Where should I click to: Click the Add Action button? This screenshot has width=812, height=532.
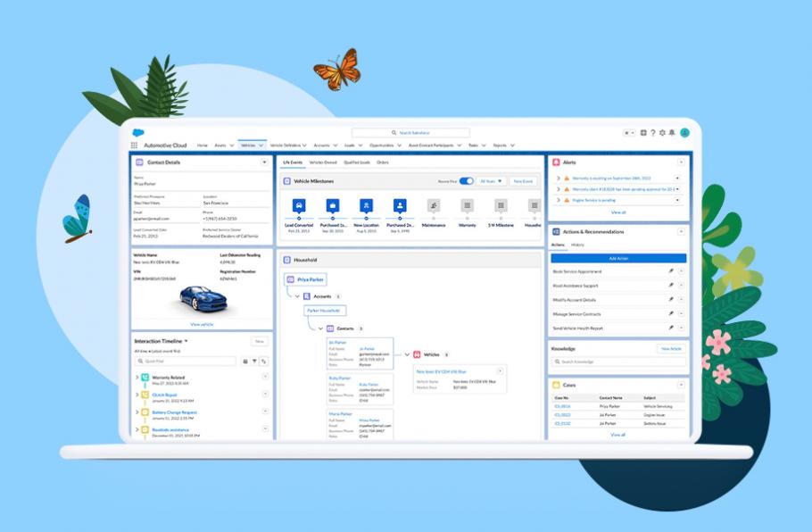[x=618, y=258]
